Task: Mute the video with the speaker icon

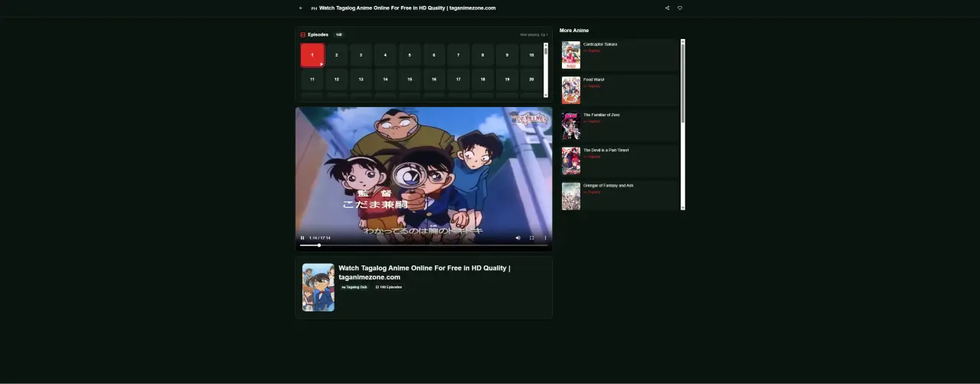Action: (518, 238)
